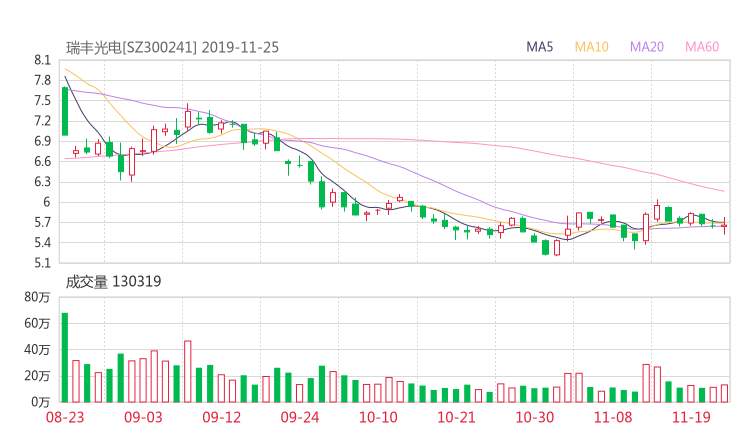Click the 09-12 date label
Image resolution: width=740 pixels, height=440 pixels.
(221, 417)
